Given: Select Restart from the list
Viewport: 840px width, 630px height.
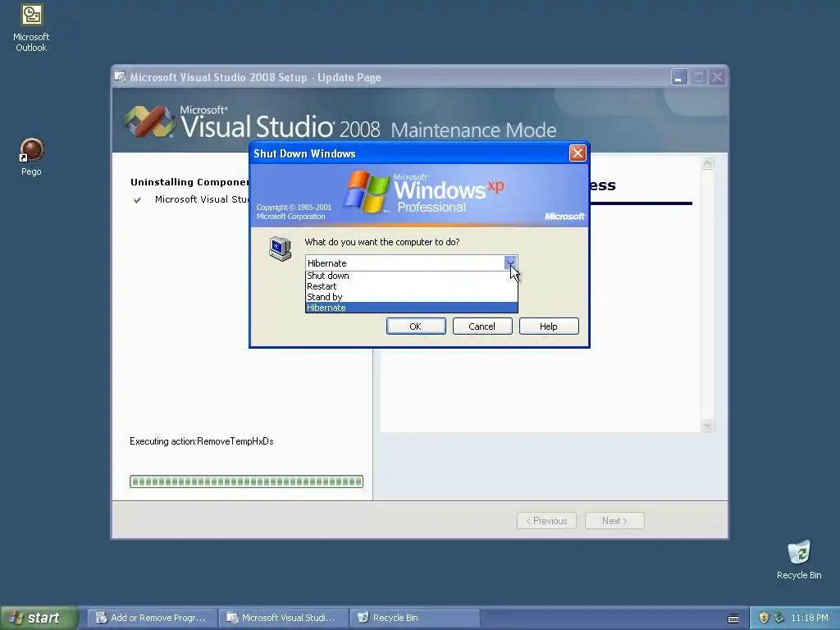Looking at the screenshot, I should click(x=412, y=286).
